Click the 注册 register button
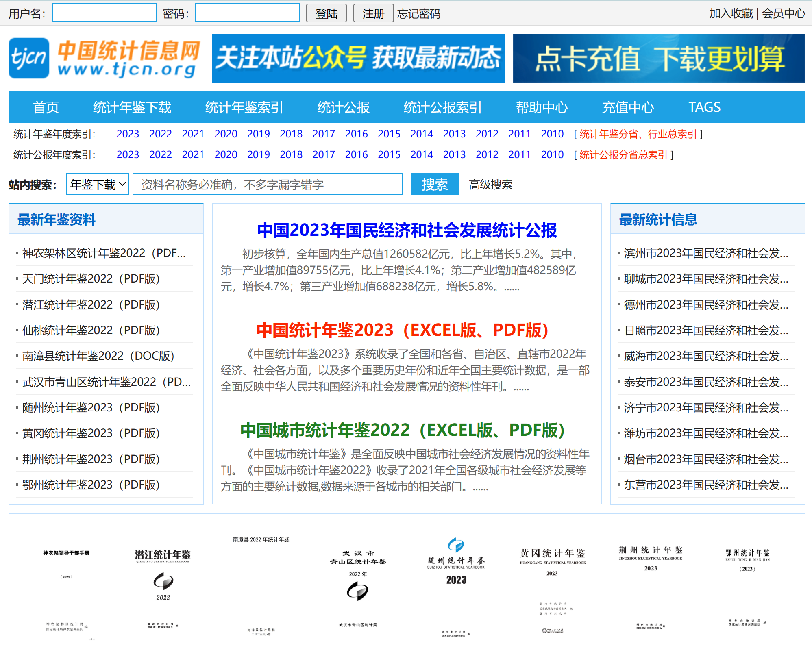This screenshot has width=812, height=650. tap(373, 13)
